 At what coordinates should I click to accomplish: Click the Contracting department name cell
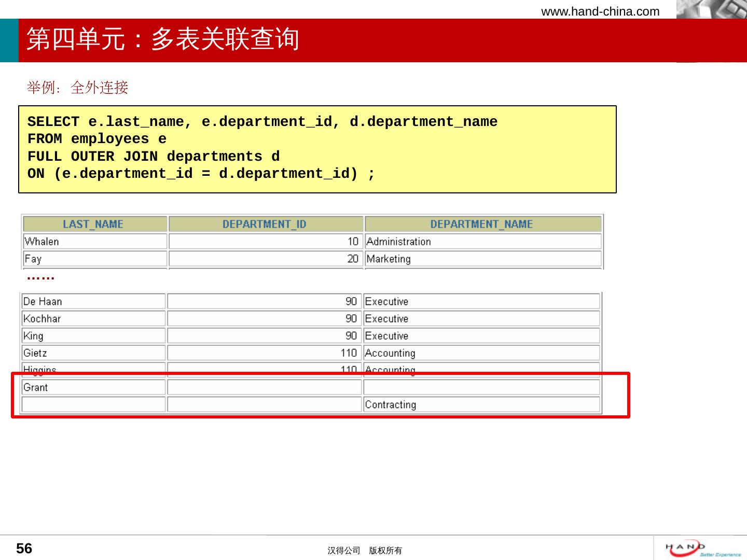pos(481,404)
